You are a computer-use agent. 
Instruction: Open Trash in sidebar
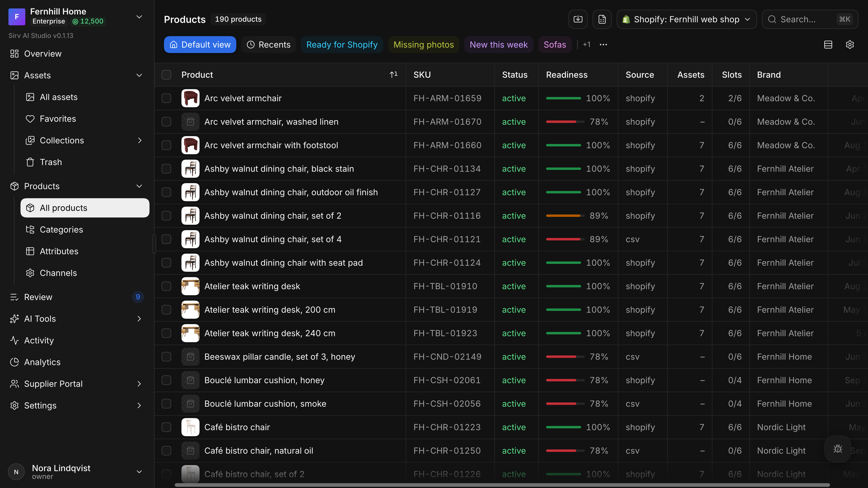pyautogui.click(x=85, y=162)
